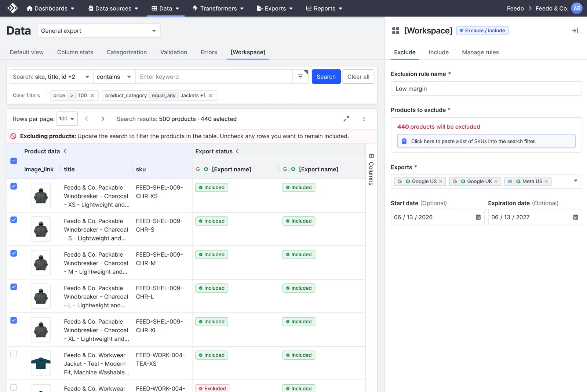Click the Enter keyword search field

(214, 77)
